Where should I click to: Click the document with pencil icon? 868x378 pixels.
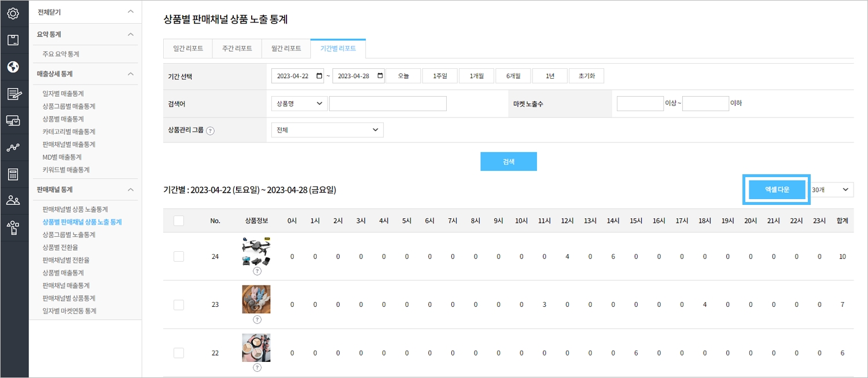[x=13, y=94]
